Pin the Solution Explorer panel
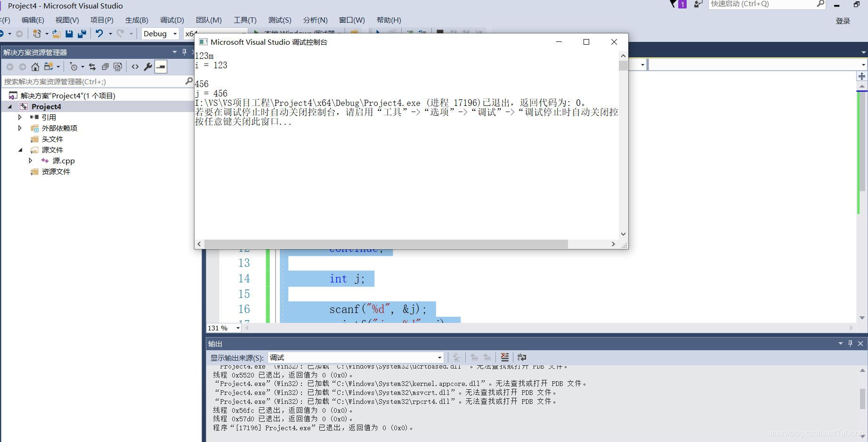 [184, 52]
